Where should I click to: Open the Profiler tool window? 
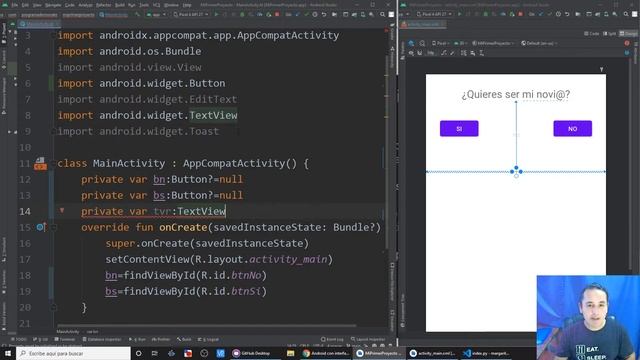[x=161, y=340]
